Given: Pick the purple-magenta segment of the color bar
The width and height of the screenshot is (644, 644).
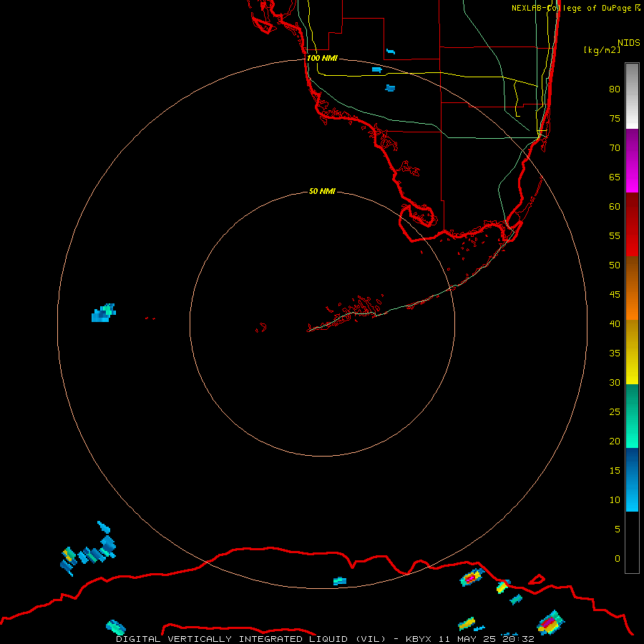Looking at the screenshot, I should point(632,160).
